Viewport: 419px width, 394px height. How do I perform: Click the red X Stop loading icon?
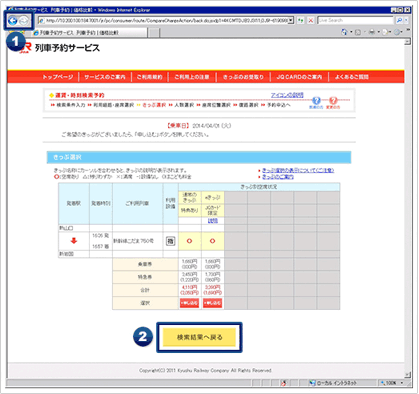310,21
